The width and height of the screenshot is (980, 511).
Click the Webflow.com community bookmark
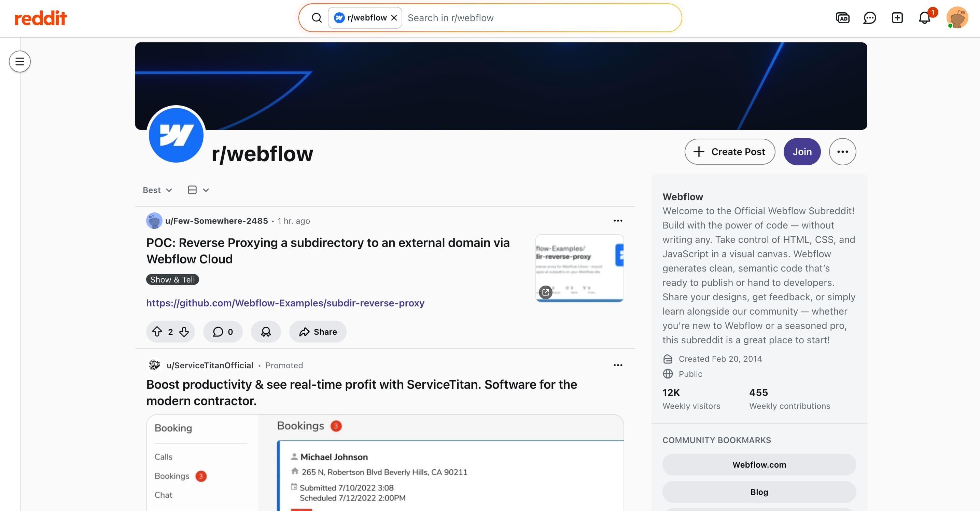[x=759, y=465]
